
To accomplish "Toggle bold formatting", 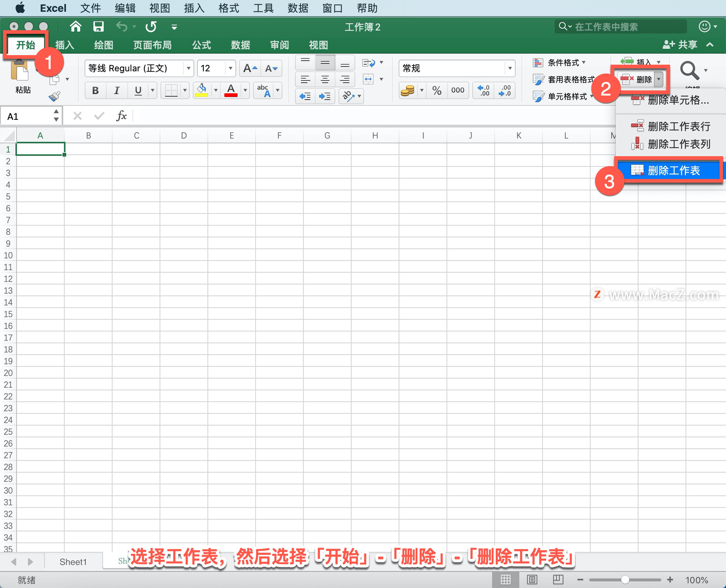I will (95, 90).
